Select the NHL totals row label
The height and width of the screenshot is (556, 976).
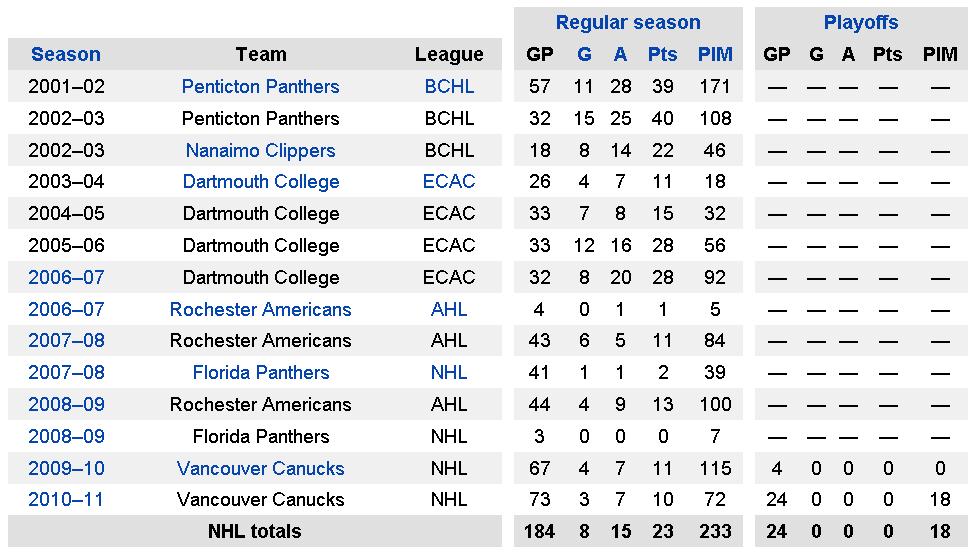(254, 531)
